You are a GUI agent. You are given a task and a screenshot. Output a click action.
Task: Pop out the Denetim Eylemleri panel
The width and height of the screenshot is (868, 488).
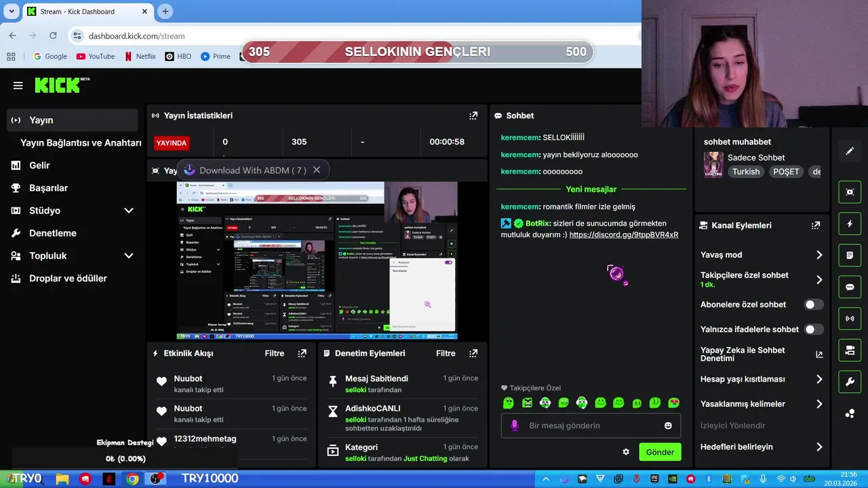(x=473, y=353)
